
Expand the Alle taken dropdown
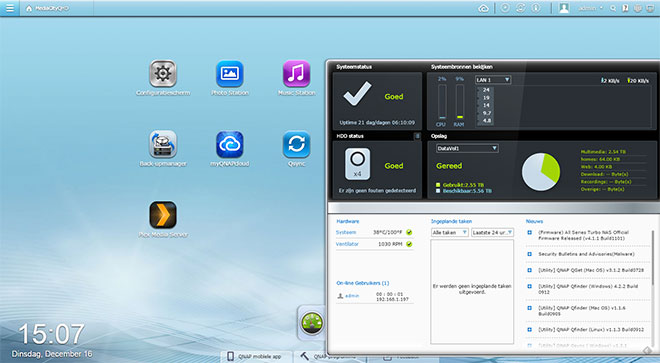pos(450,232)
